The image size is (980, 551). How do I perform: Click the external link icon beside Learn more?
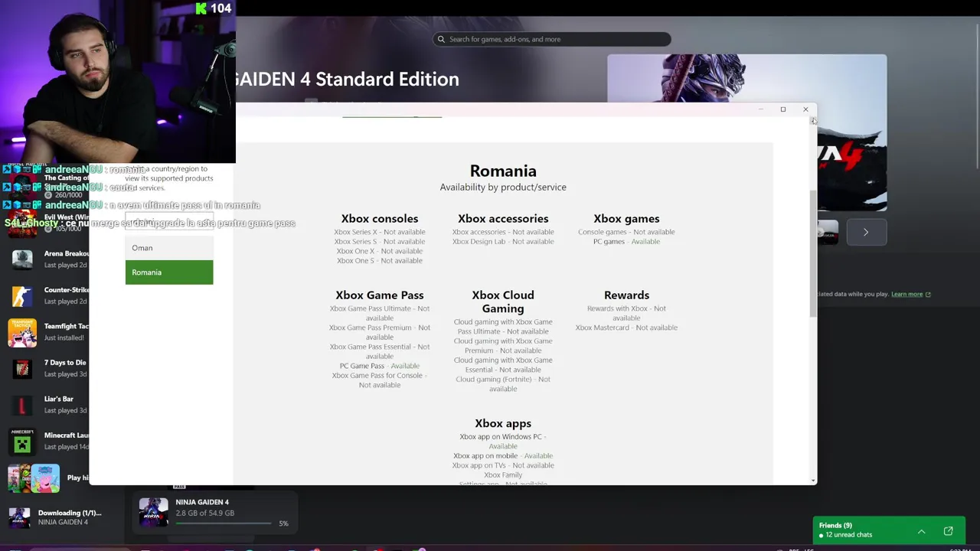tap(928, 294)
